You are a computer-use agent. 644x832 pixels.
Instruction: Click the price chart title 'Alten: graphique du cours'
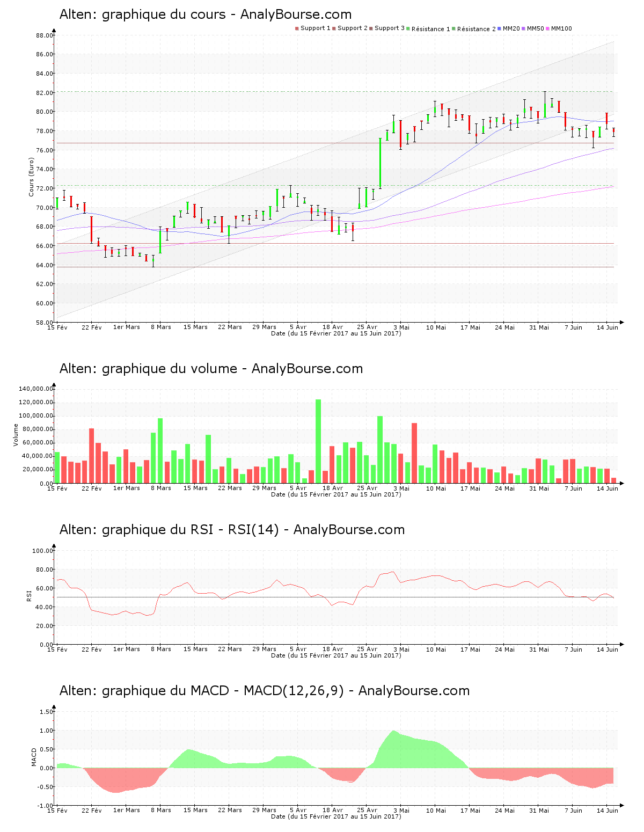143,14
